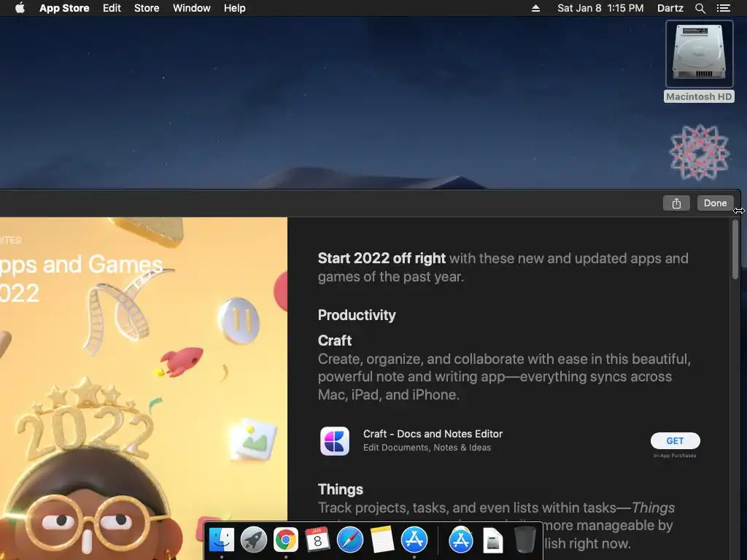Click the Productivity section heading

click(x=356, y=315)
